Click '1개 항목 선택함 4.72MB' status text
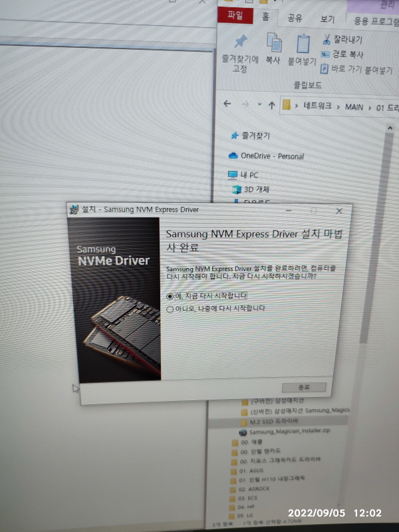 pos(272,523)
